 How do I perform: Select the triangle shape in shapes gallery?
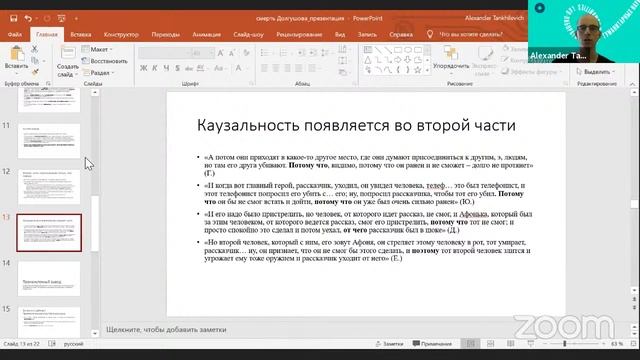pos(368,60)
